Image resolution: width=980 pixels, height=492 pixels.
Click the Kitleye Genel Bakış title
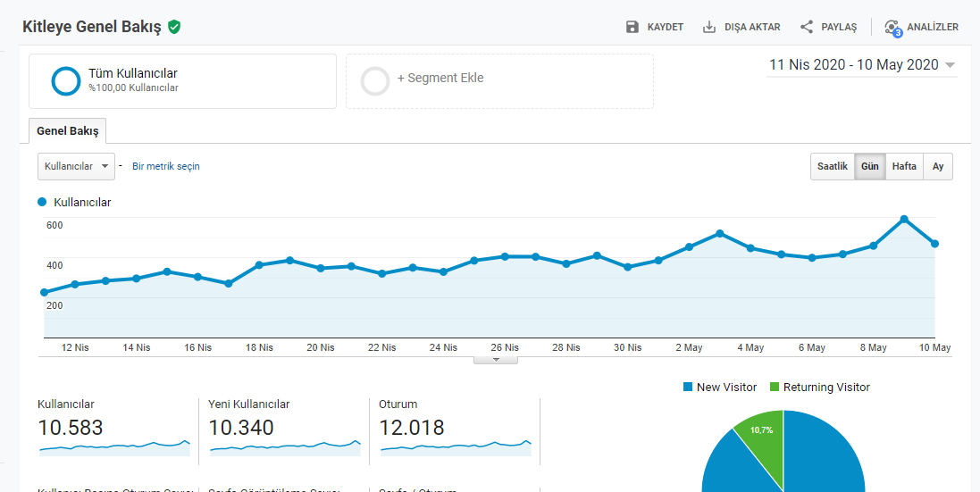coord(92,27)
